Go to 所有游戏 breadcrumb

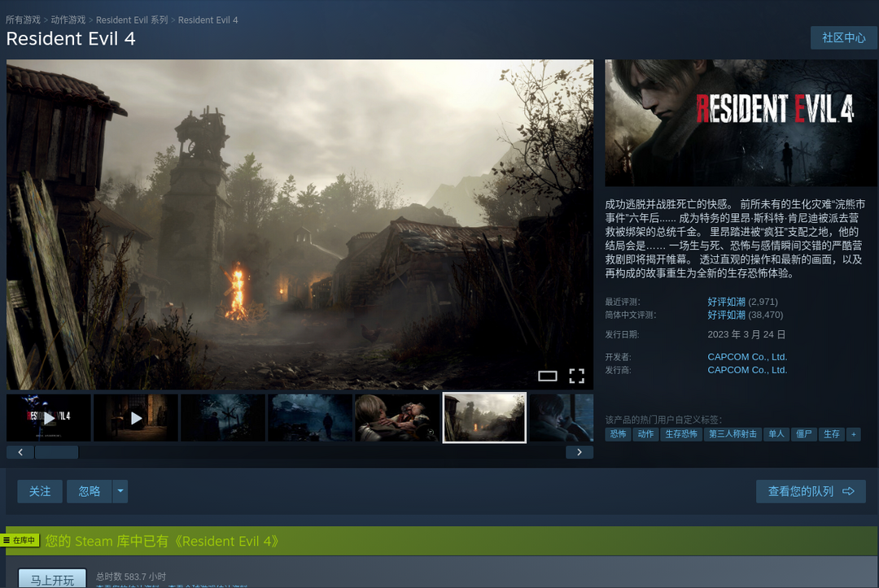(23, 20)
